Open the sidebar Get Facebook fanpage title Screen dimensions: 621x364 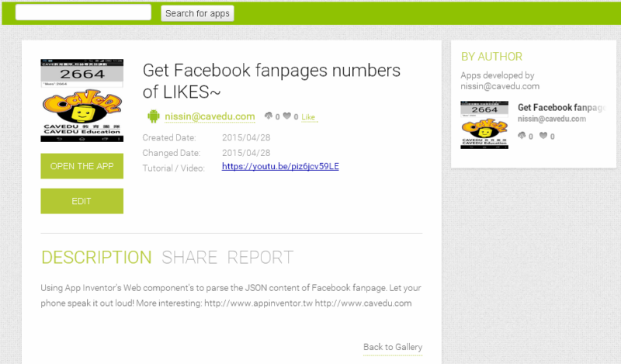pyautogui.click(x=561, y=107)
